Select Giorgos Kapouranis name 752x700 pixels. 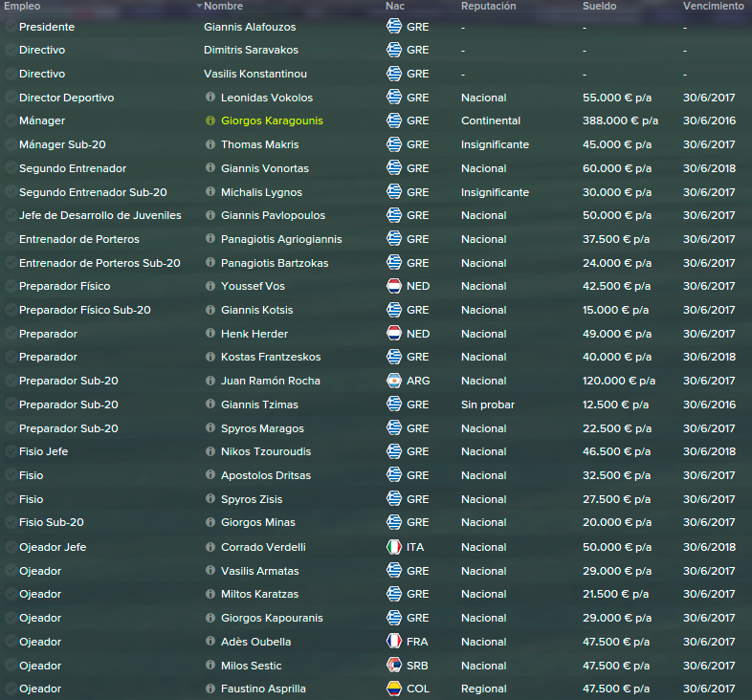[x=272, y=618]
